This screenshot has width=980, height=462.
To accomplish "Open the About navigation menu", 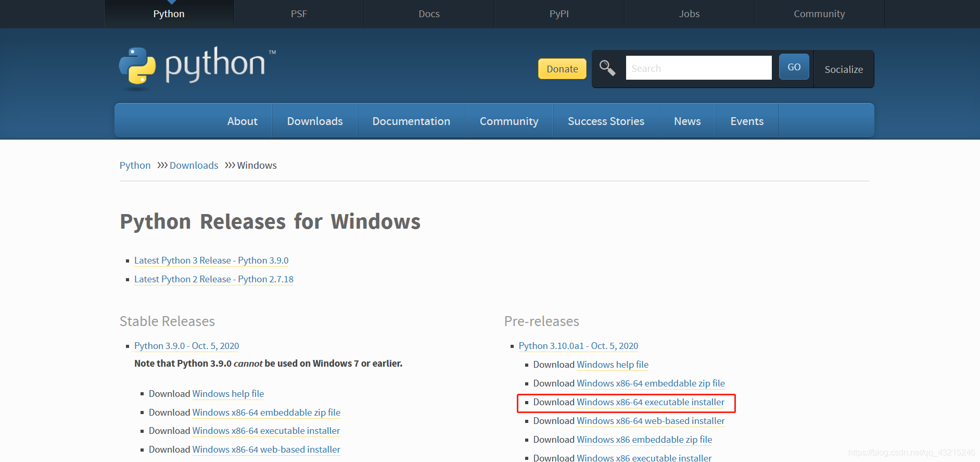I will [242, 121].
